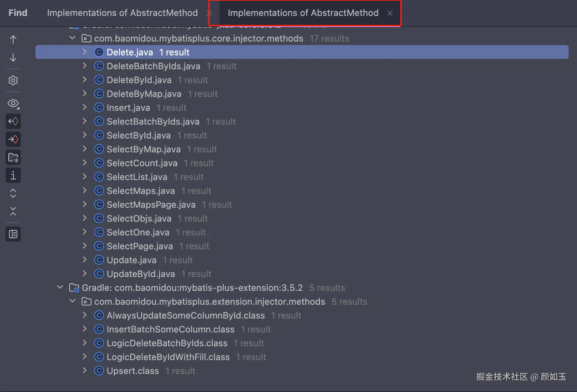Collapse the core.injector.methods package node
Viewport: 577px width, 392px height.
[x=72, y=38]
